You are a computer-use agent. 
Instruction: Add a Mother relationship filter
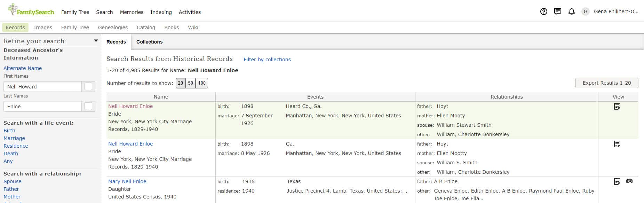click(12, 197)
